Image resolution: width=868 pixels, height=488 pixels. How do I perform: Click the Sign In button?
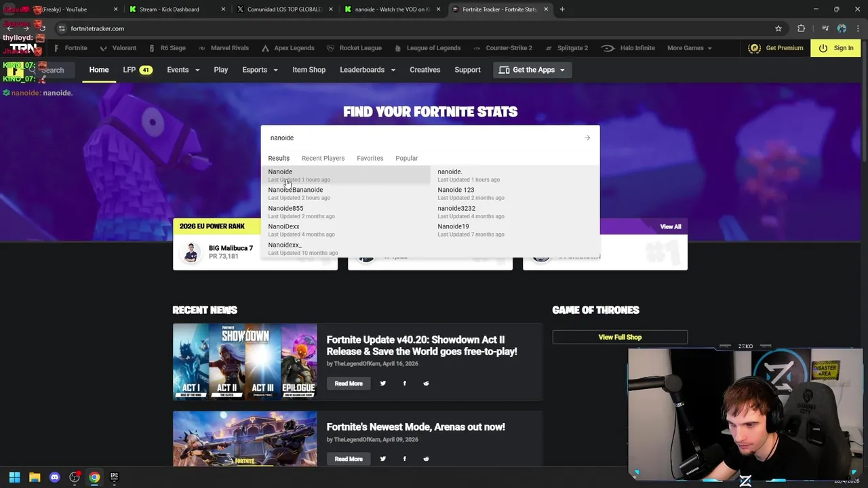[835, 48]
